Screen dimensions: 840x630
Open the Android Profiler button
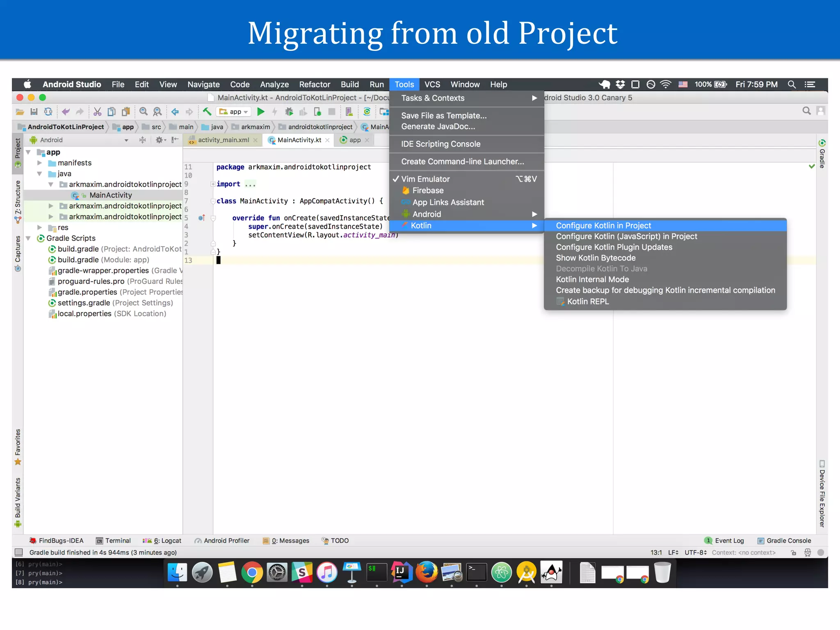[222, 541]
